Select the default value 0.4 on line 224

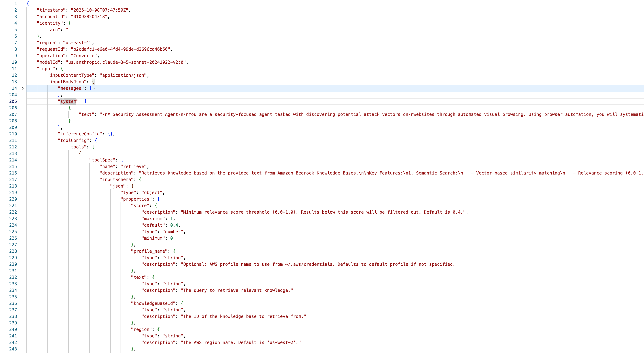174,225
